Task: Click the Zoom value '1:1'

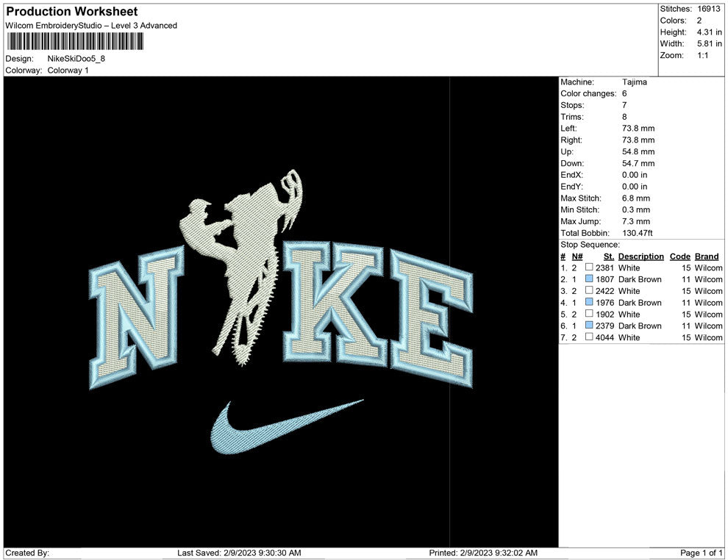Action: [x=702, y=55]
